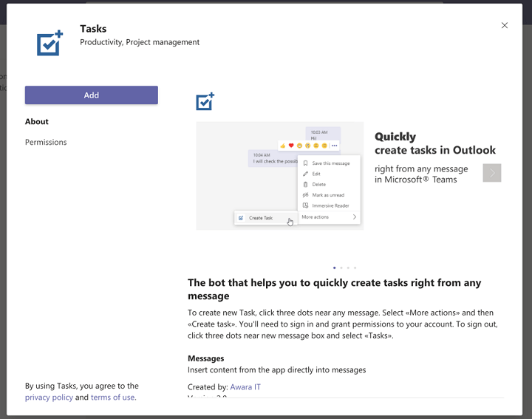532x419 pixels.
Task: Click 'Quickly create tasks in Outlook' headline
Action: [435, 143]
